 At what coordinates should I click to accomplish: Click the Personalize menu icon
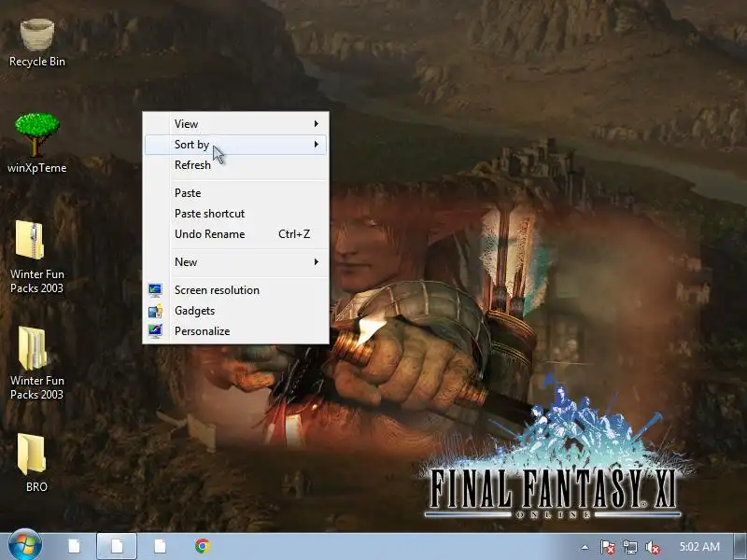pyautogui.click(x=155, y=331)
